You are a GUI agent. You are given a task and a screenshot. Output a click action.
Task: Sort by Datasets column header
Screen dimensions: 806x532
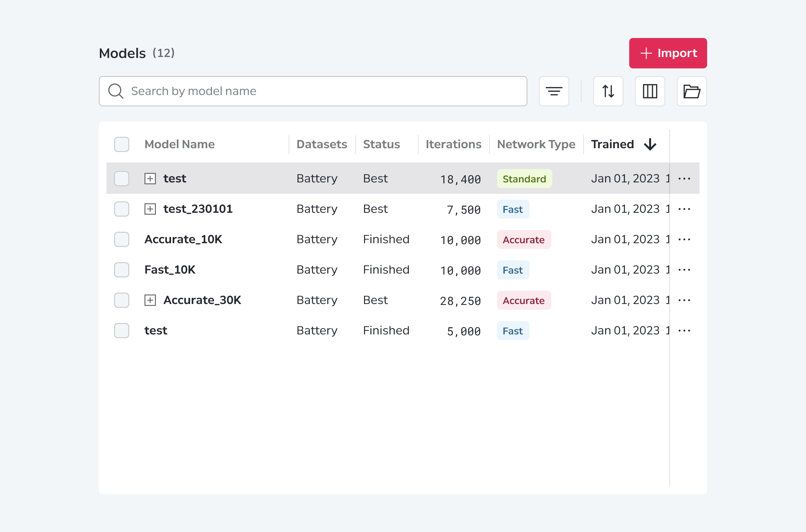pos(322,144)
